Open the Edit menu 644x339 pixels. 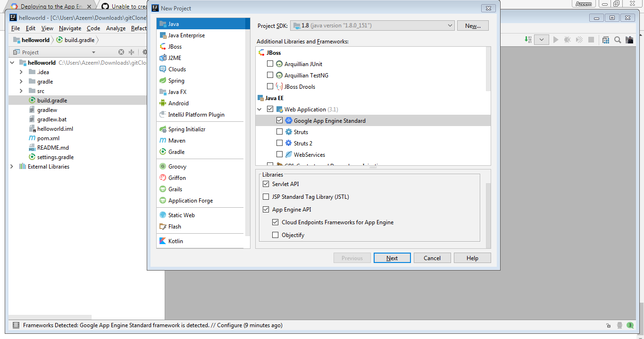click(31, 28)
